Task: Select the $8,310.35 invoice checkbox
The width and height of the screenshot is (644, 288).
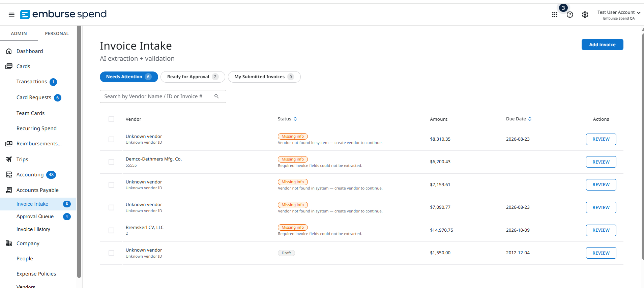Action: point(111,139)
